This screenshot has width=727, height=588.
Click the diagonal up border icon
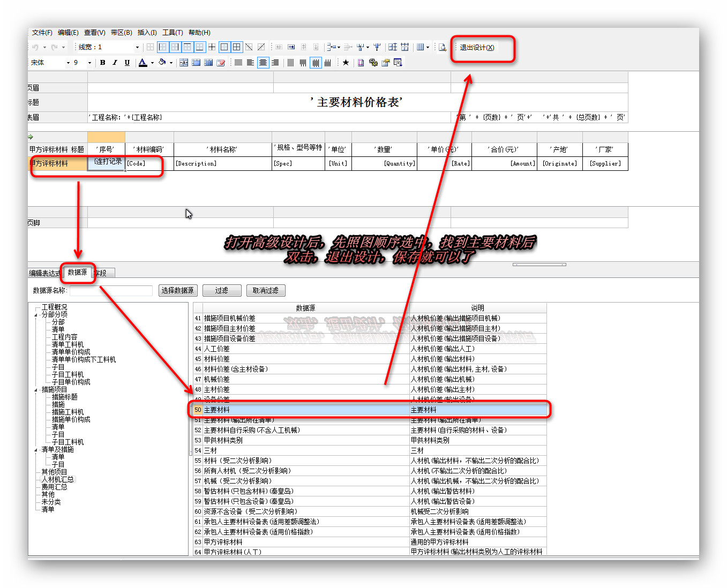(x=261, y=47)
